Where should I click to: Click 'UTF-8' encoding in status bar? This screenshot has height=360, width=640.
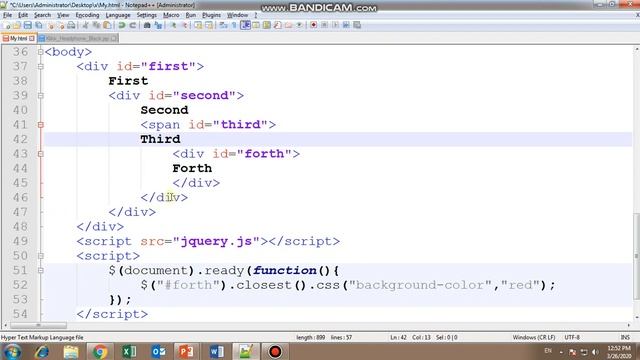[x=572, y=338]
